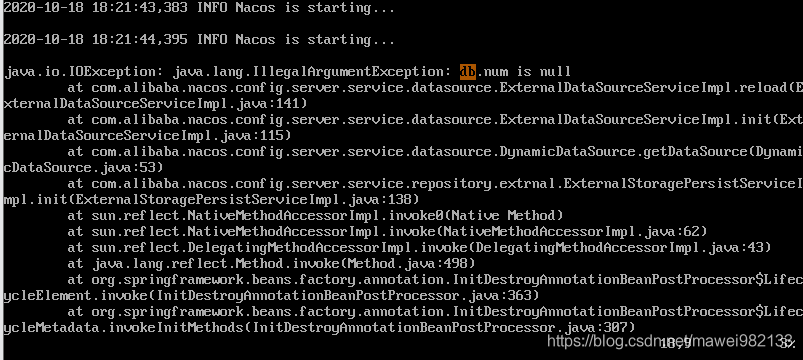Click the highlighted "db" search match
Viewport: 803px width, 360px height.
[468, 72]
